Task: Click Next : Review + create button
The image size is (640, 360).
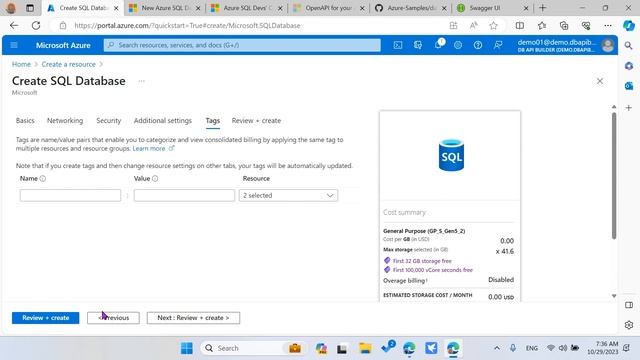Action: tap(193, 318)
